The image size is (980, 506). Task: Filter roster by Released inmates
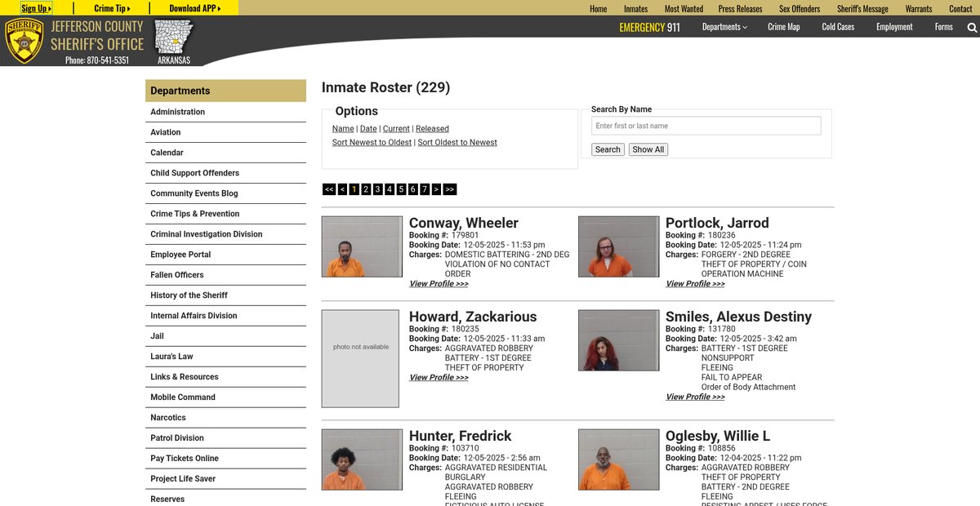click(432, 129)
